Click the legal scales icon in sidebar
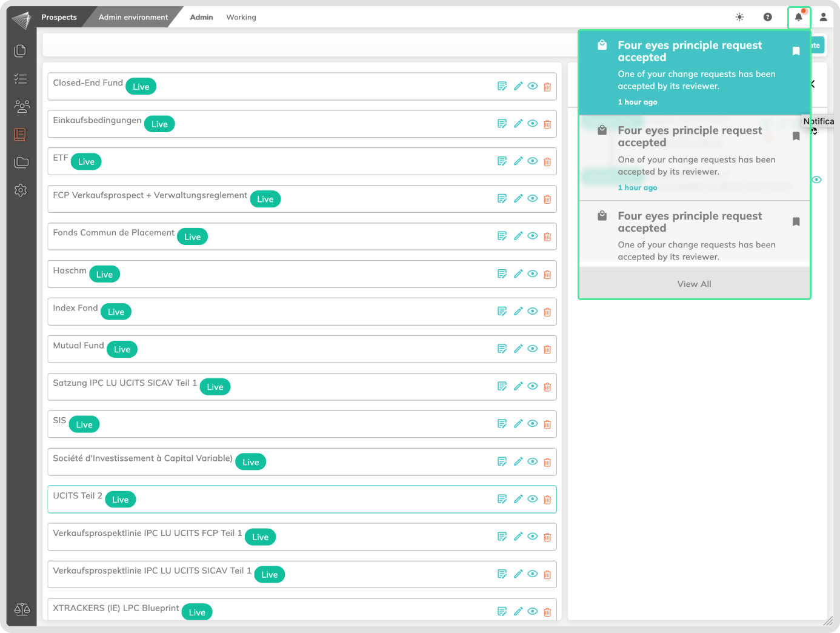This screenshot has height=633, width=840. click(22, 609)
